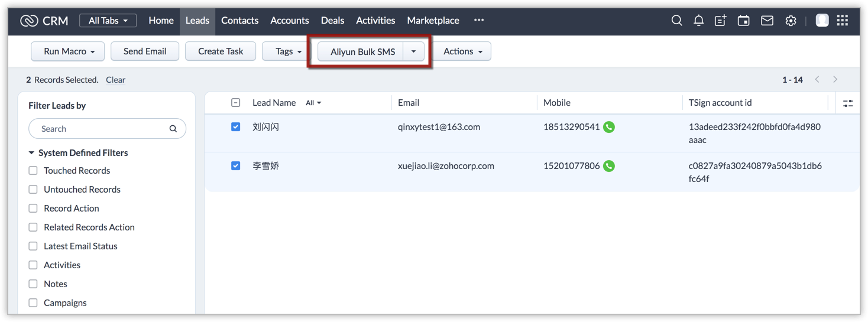Click the TSign account id column header
Viewport: 868px width, 322px height.
pyautogui.click(x=720, y=103)
